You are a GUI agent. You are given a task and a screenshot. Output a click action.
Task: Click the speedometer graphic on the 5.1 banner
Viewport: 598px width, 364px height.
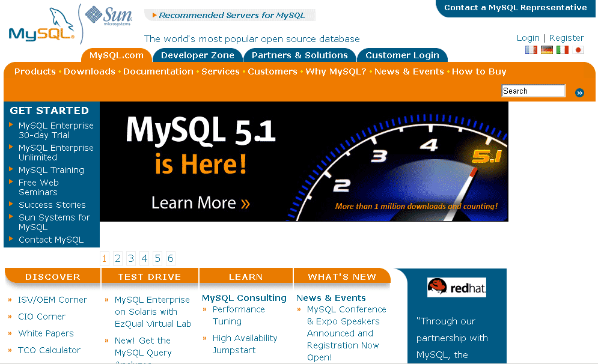397,168
